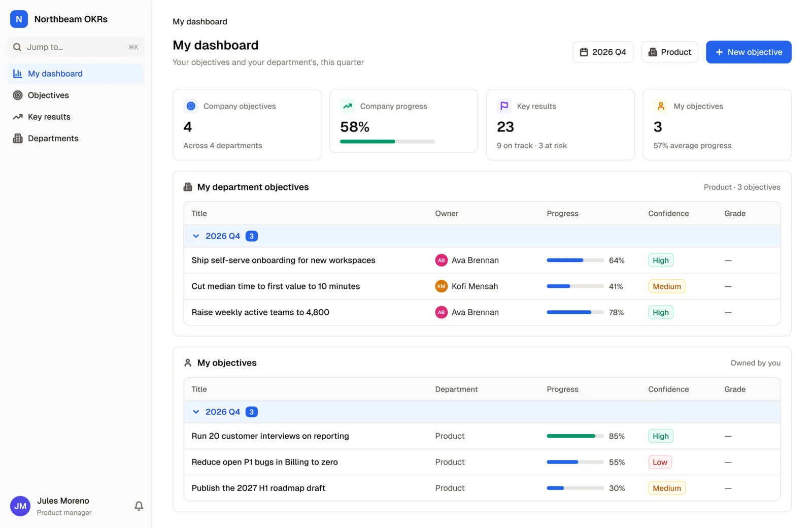The image size is (812, 528).
Task: Click Low confidence badge for Billing bugs
Action: [x=660, y=462]
